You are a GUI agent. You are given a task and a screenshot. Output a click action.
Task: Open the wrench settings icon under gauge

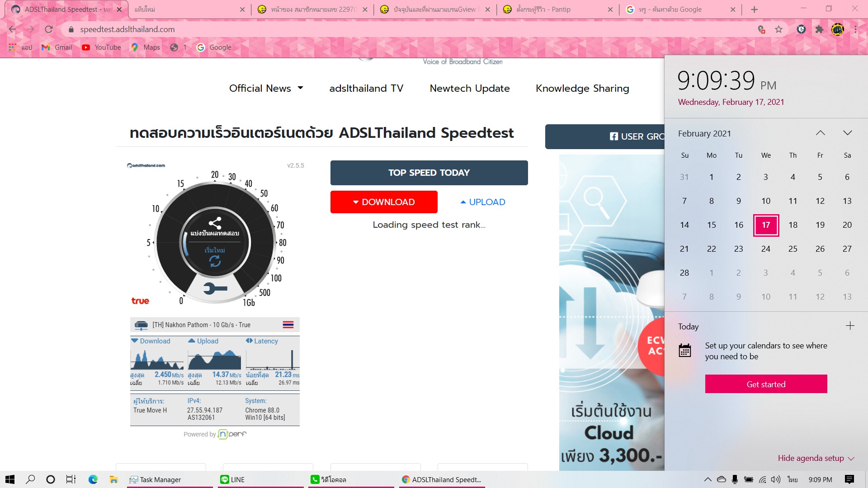[215, 288]
